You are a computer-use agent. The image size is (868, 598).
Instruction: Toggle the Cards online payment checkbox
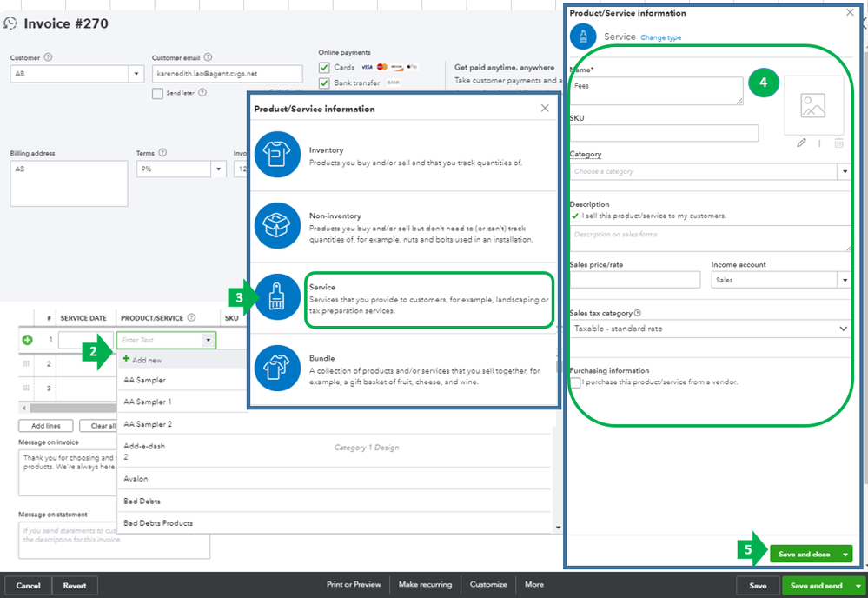(x=324, y=68)
